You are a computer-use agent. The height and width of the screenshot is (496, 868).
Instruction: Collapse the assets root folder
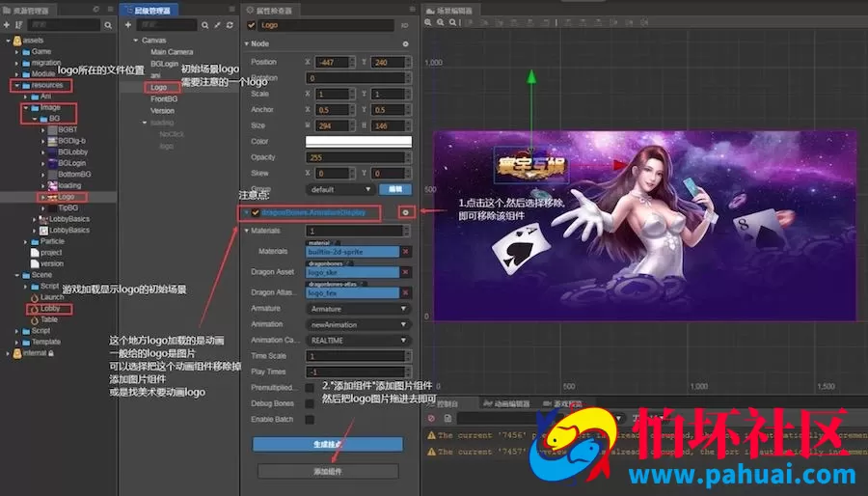[8, 41]
